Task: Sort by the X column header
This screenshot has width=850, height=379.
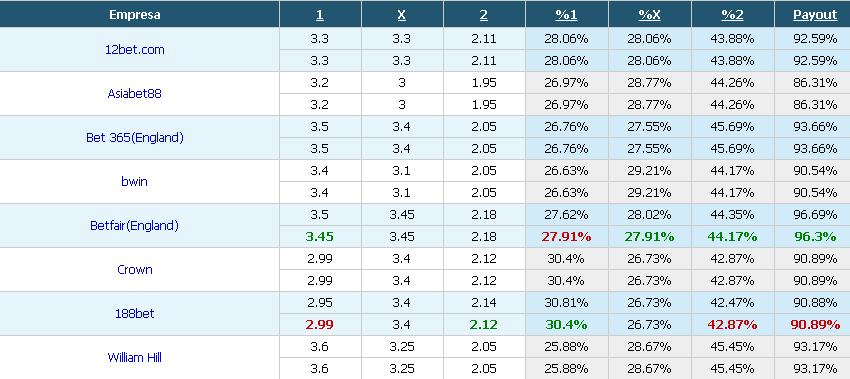Action: point(402,15)
